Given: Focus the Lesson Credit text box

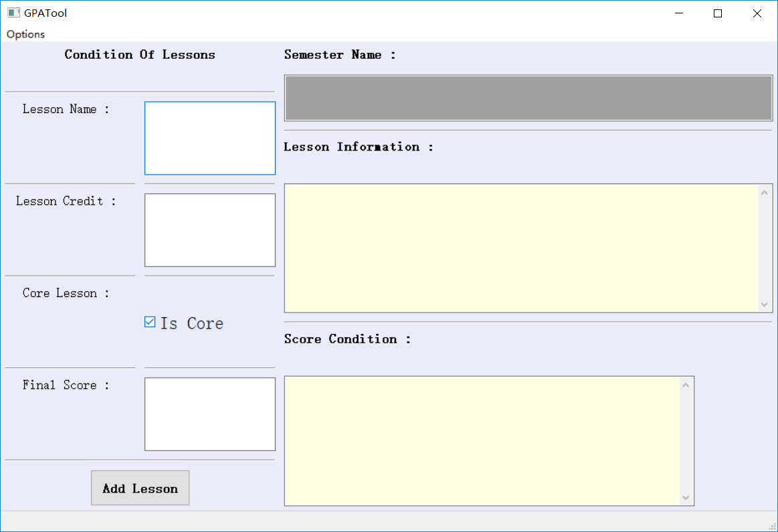Looking at the screenshot, I should [x=210, y=230].
